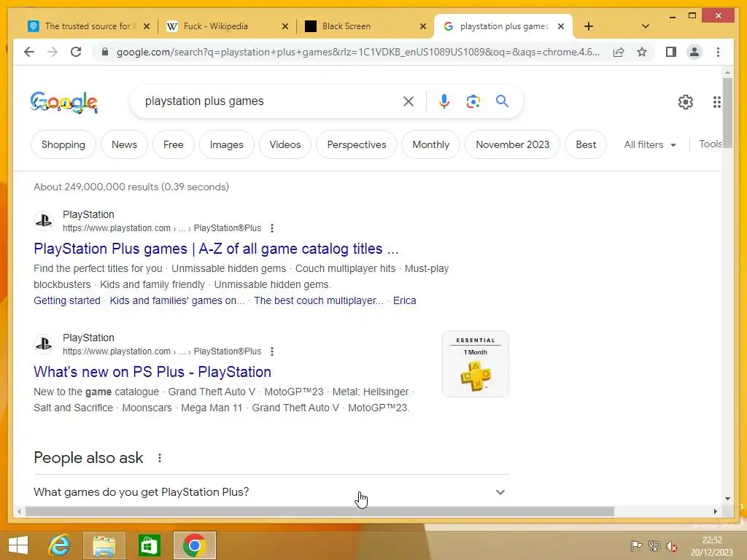Screen dimensions: 747x560
Task: Click the Chrome taskbar icon
Action: tap(194, 545)
